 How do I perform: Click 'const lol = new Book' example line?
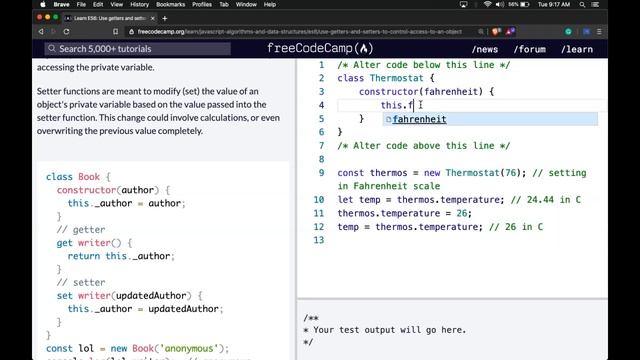point(137,349)
